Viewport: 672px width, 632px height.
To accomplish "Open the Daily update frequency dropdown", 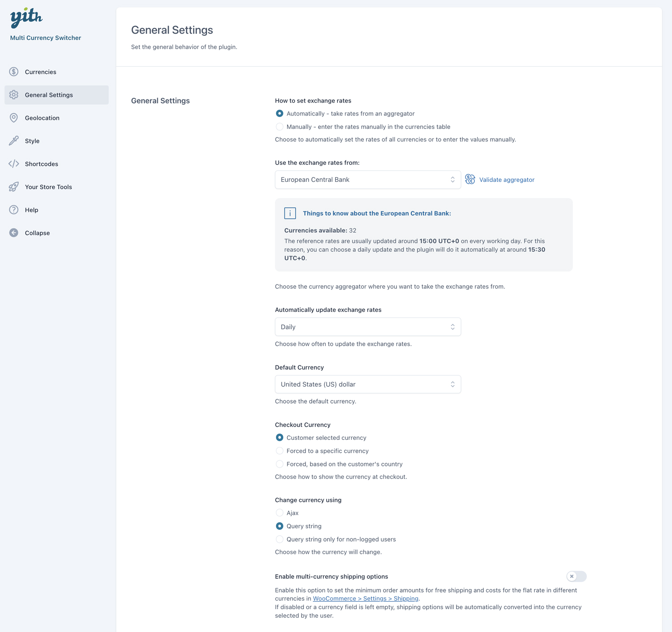I will pos(367,327).
